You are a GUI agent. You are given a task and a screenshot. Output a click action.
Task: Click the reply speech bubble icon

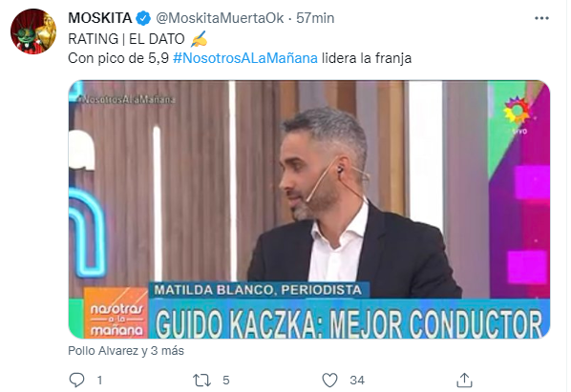(76, 380)
